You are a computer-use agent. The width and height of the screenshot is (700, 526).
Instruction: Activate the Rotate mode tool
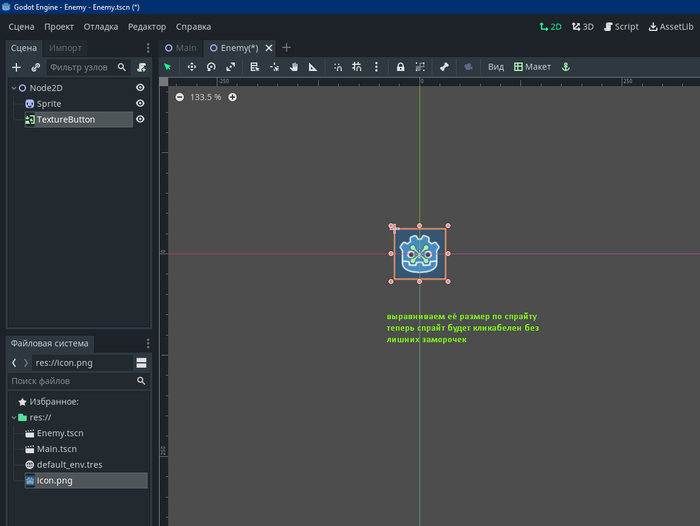coord(211,67)
